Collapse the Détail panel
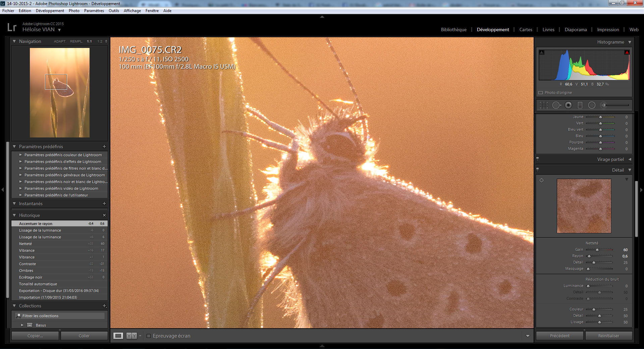This screenshot has width=644, height=349. pos(630,170)
